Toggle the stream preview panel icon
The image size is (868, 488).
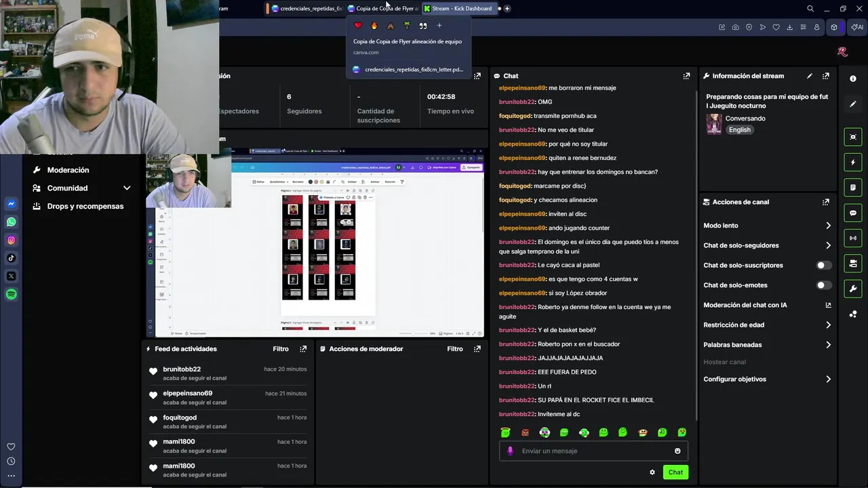click(x=853, y=137)
